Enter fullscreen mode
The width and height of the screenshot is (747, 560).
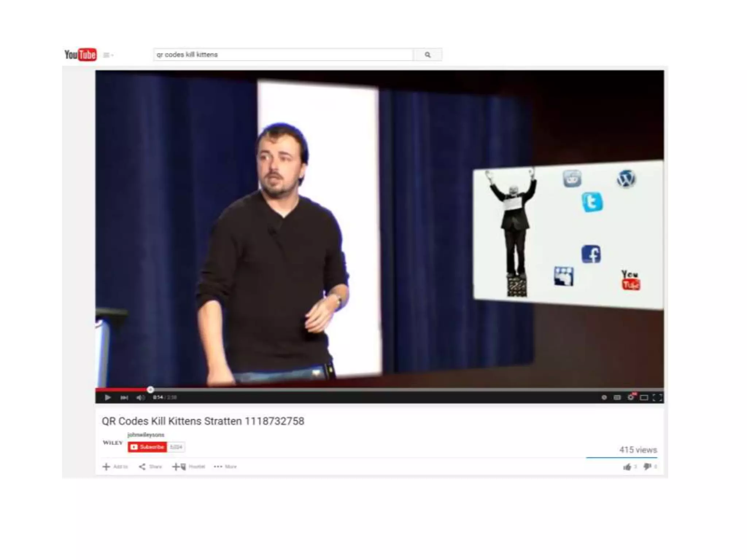click(657, 397)
